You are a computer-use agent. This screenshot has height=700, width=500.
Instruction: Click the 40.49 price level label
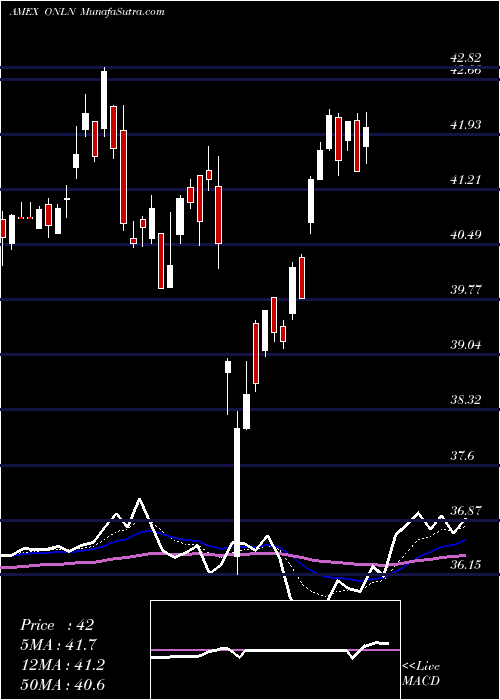(466, 234)
